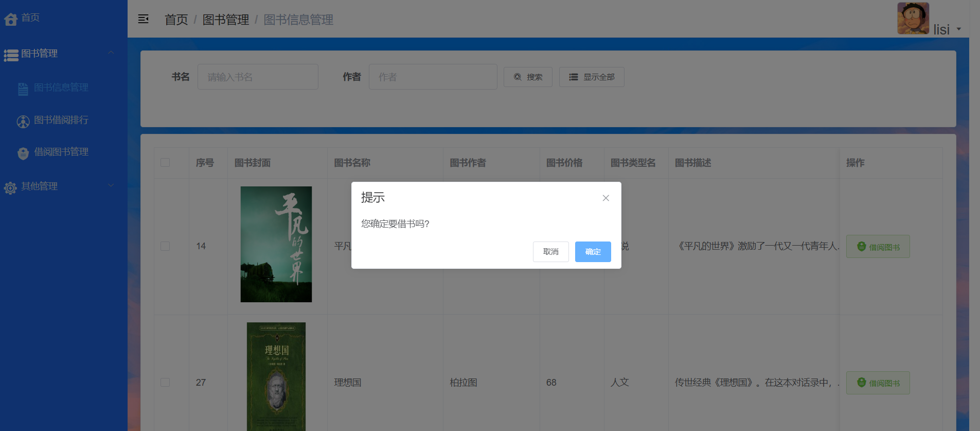Click the type cell 人文
Image resolution: width=980 pixels, height=431 pixels.
point(620,383)
